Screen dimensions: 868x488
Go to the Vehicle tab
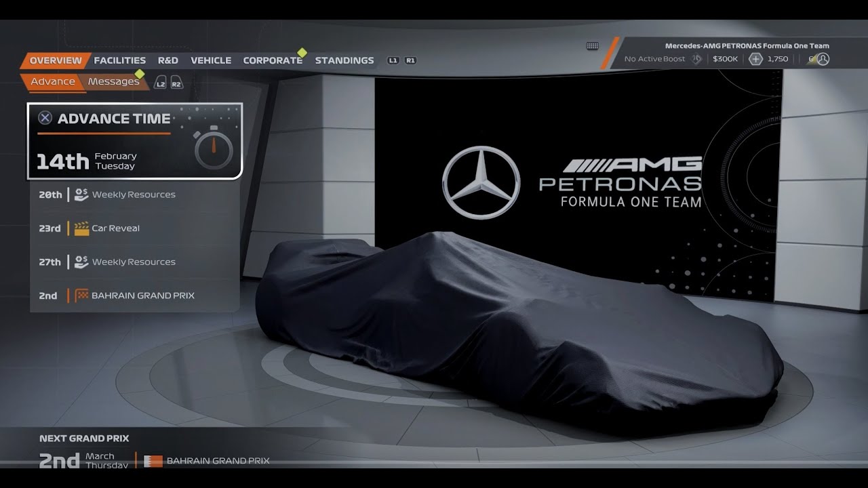[x=211, y=60]
